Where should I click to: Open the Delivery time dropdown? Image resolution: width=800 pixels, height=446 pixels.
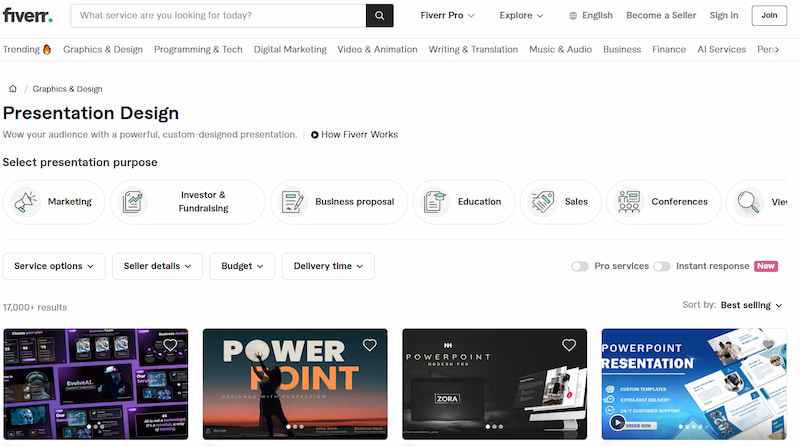(x=328, y=266)
